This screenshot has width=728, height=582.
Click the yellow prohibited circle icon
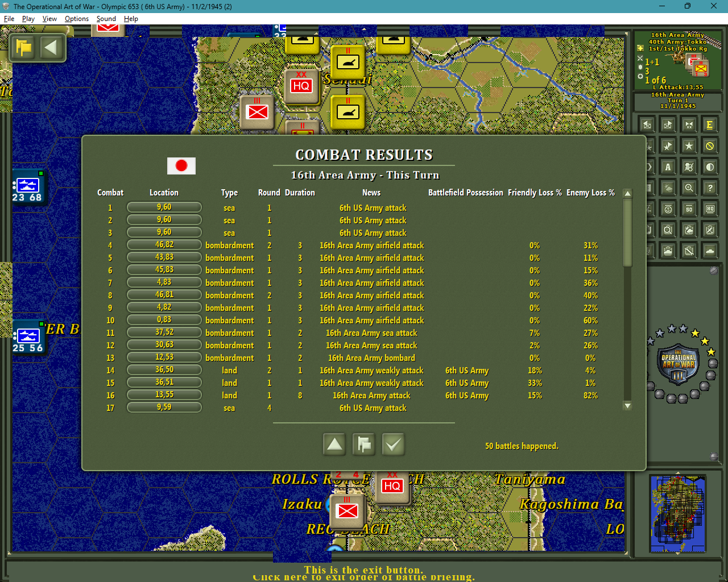point(710,145)
